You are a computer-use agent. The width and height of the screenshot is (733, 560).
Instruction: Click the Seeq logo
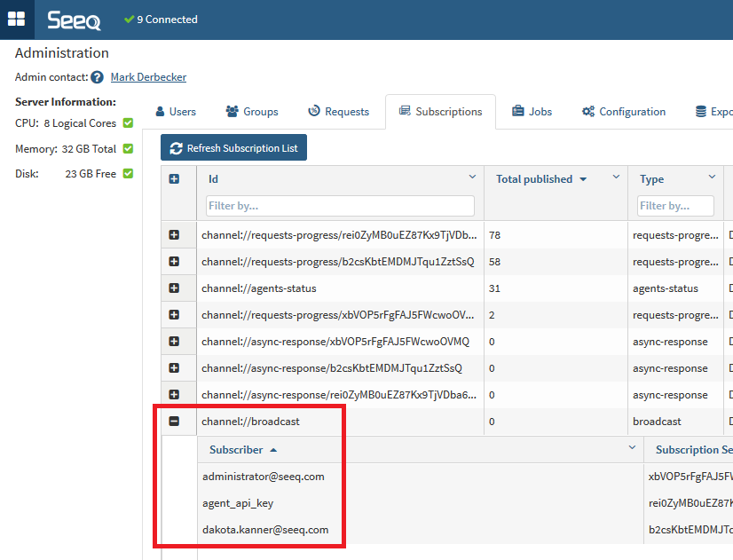[x=73, y=19]
